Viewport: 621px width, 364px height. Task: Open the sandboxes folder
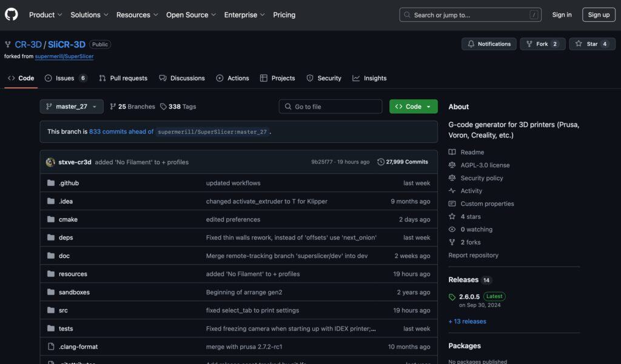click(74, 292)
